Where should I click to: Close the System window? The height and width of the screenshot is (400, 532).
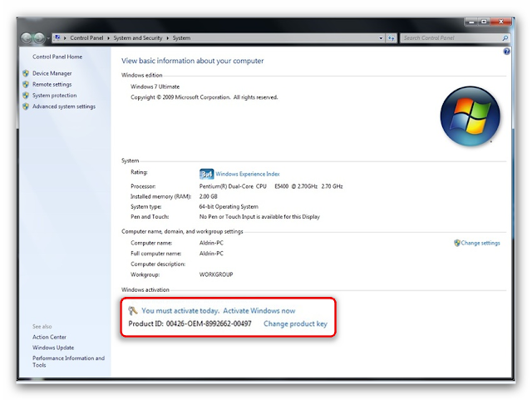[x=500, y=22]
